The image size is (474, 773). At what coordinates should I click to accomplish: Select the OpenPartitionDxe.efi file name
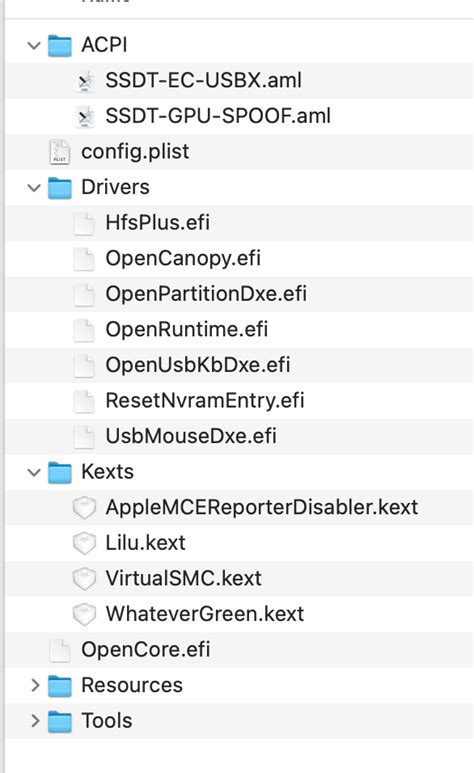point(206,294)
